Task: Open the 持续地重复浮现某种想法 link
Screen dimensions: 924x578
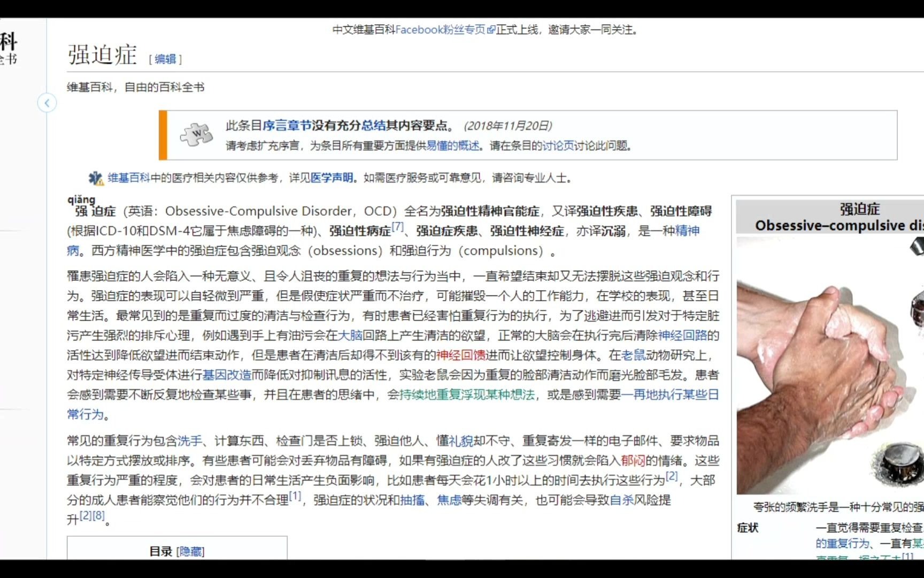Action: click(467, 395)
